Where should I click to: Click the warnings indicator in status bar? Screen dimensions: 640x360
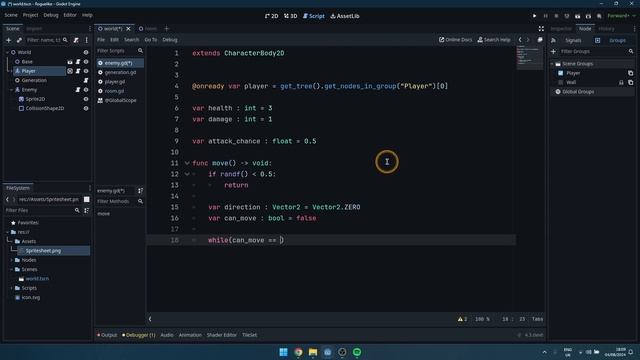tap(462, 319)
